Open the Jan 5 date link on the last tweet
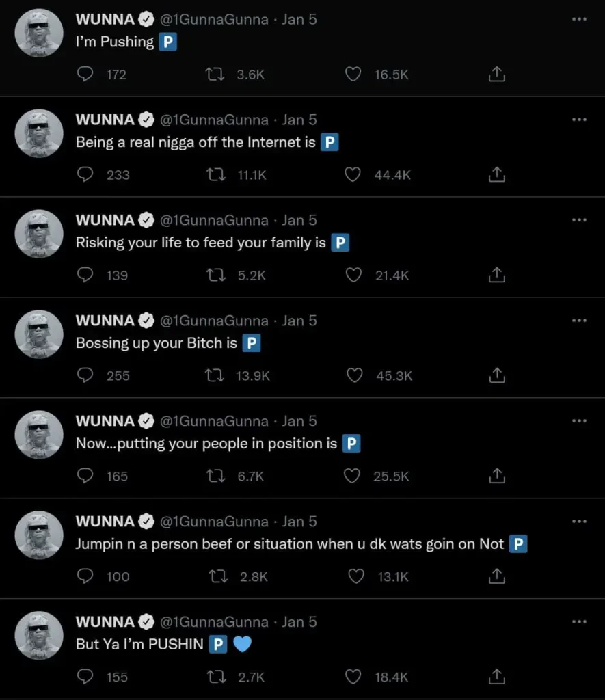605x700 pixels. click(299, 621)
